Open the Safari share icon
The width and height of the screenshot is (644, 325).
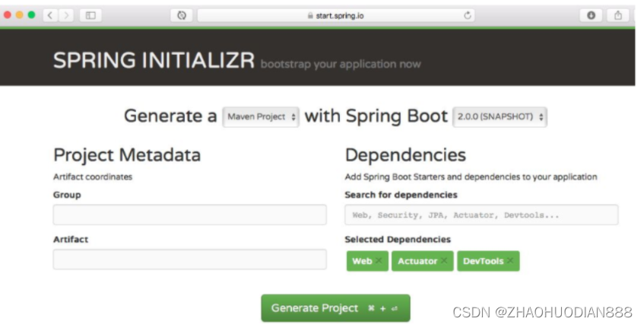pyautogui.click(x=617, y=16)
